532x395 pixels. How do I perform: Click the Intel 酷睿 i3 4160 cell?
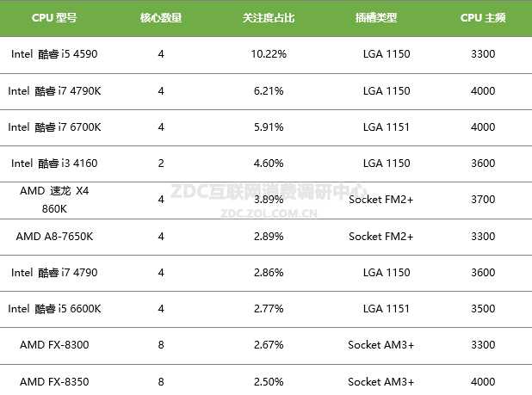click(x=54, y=164)
